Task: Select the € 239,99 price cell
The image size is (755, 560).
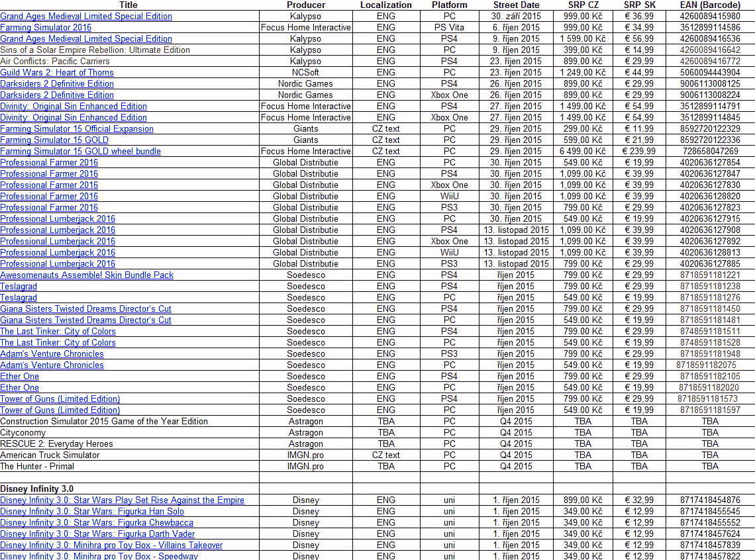Action: (x=640, y=152)
